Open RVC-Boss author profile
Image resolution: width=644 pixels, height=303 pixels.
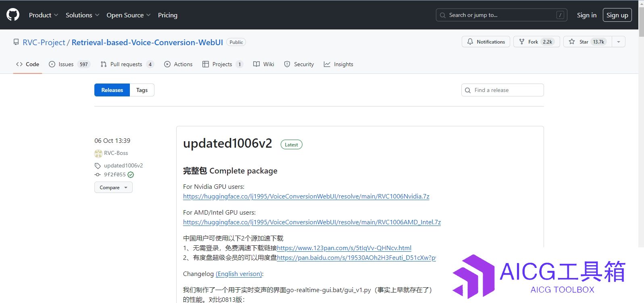[x=116, y=153]
